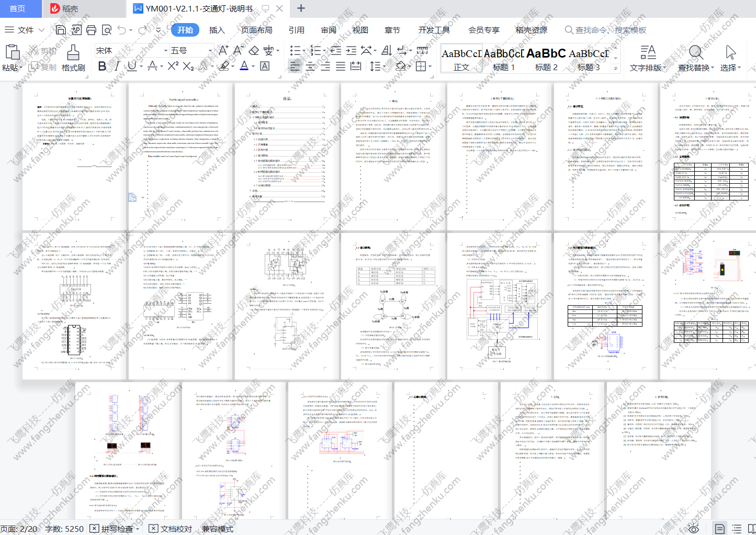Click the Character Border (boxed A) icon

[265, 66]
